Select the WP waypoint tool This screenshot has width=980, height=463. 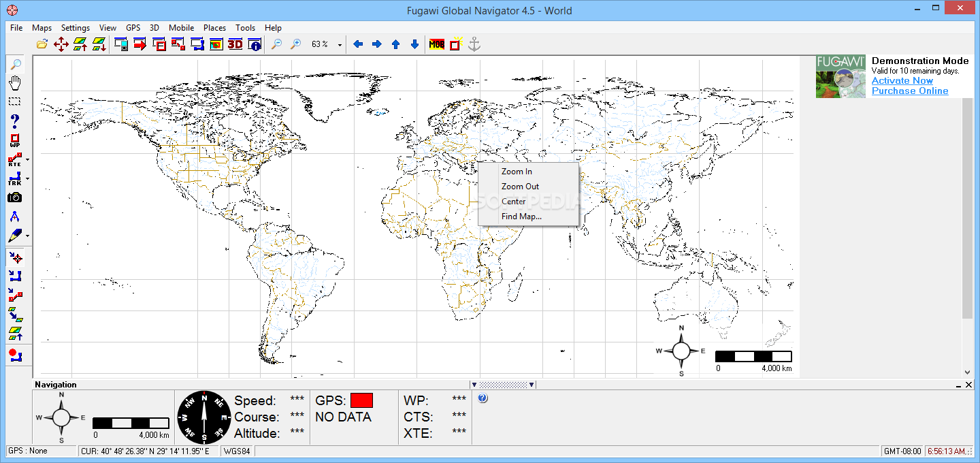(x=15, y=140)
